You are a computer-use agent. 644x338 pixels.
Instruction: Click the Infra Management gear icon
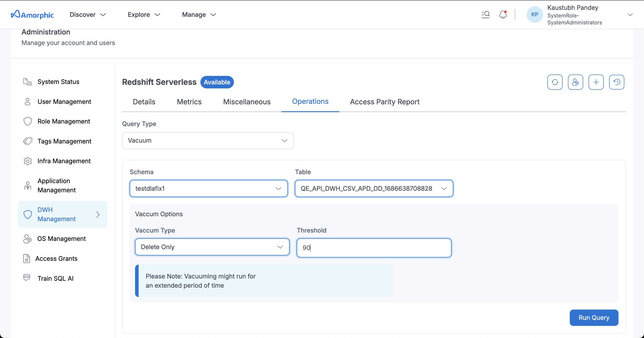tap(28, 161)
